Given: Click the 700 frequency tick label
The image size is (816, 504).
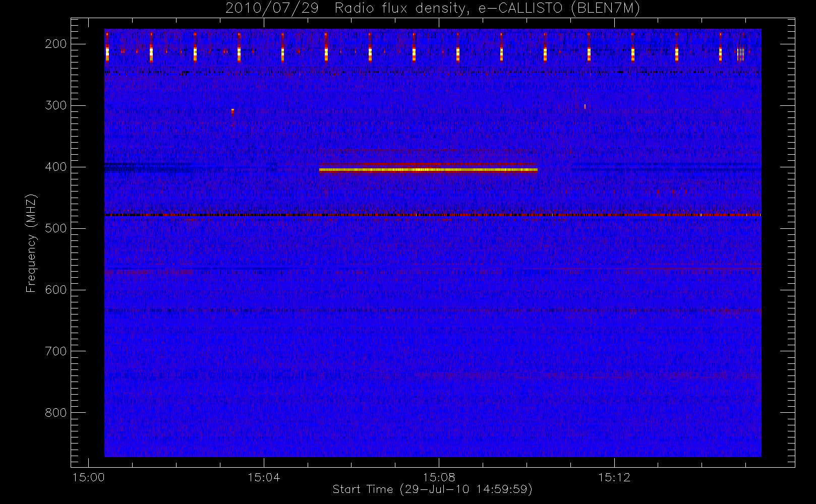Looking at the screenshot, I should click(x=56, y=351).
